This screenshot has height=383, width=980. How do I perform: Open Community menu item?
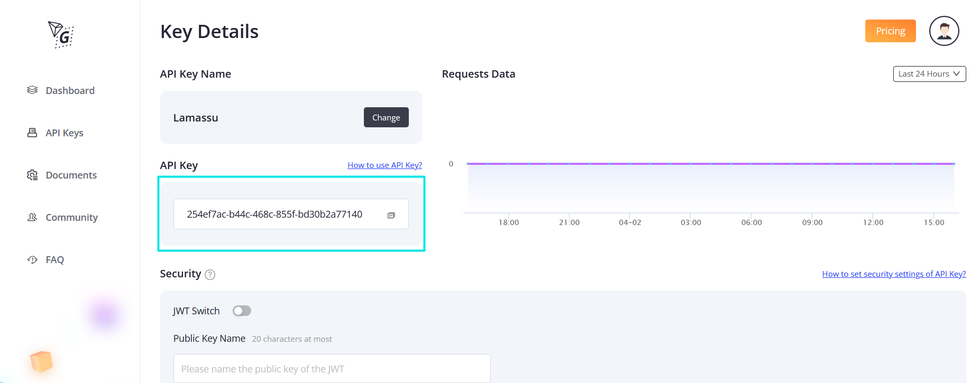[x=72, y=217]
